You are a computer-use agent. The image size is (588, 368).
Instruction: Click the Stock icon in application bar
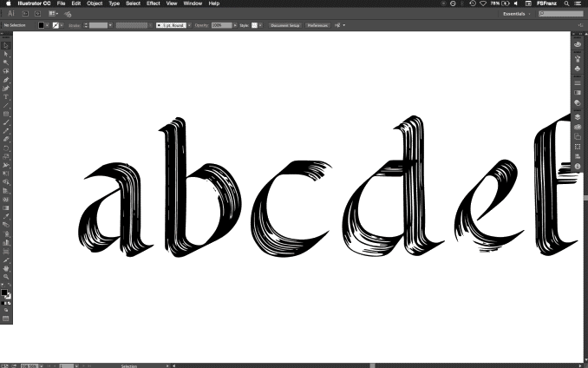[x=38, y=14]
